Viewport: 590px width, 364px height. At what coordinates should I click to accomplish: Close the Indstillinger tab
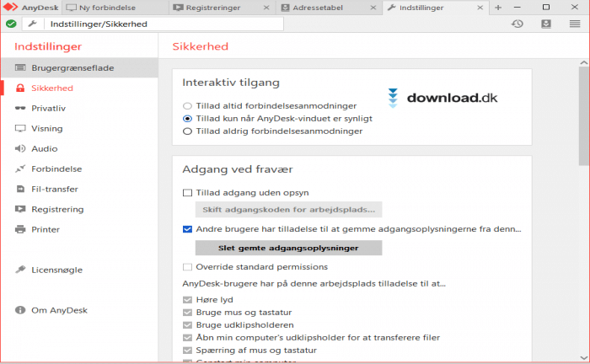click(x=480, y=8)
